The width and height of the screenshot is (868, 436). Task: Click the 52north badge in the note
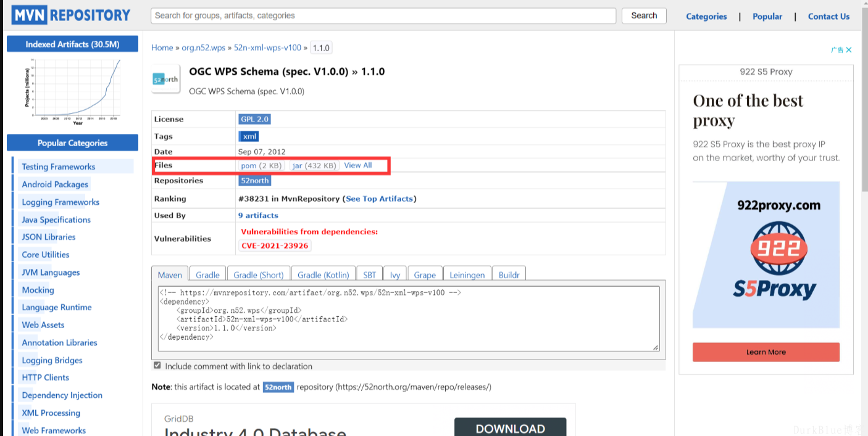point(278,387)
